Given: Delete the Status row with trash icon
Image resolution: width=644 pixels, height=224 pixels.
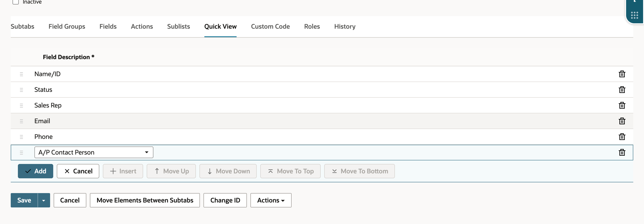Looking at the screenshot, I should pos(622,89).
